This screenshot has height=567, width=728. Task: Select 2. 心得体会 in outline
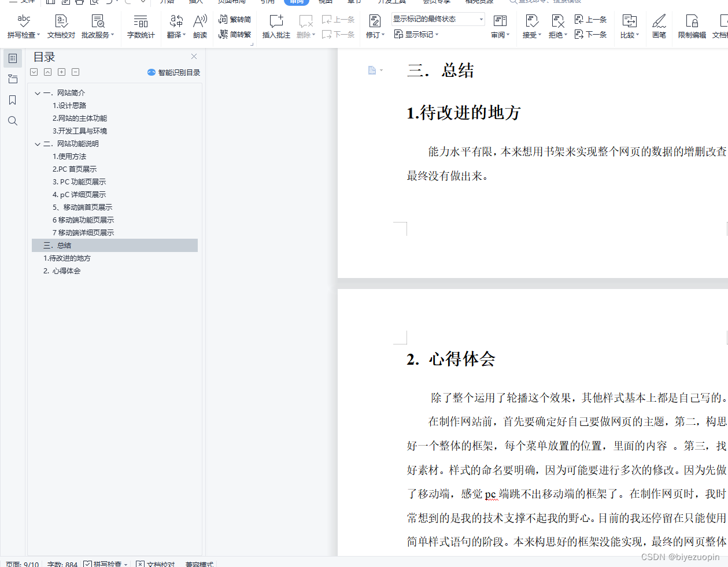pos(62,271)
